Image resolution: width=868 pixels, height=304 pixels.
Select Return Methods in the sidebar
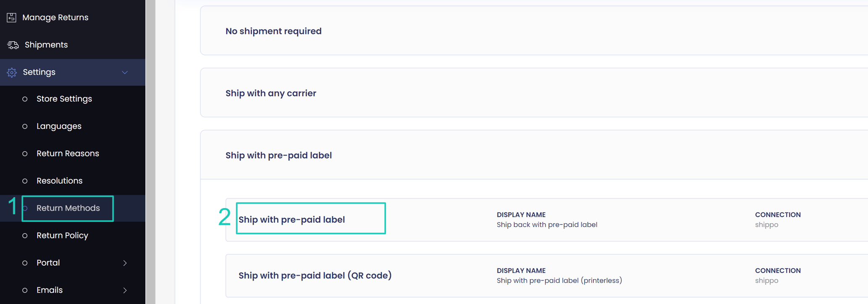68,208
